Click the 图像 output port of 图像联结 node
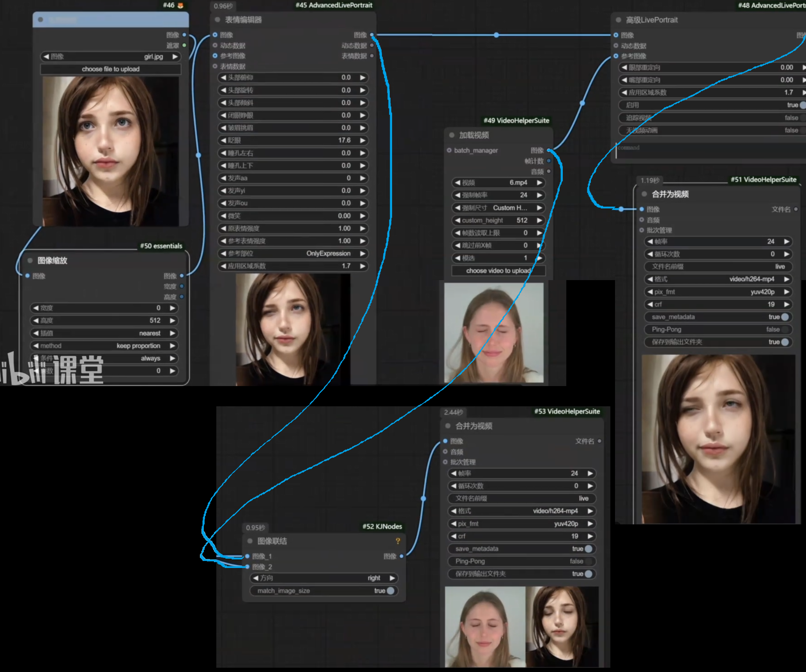 401,556
